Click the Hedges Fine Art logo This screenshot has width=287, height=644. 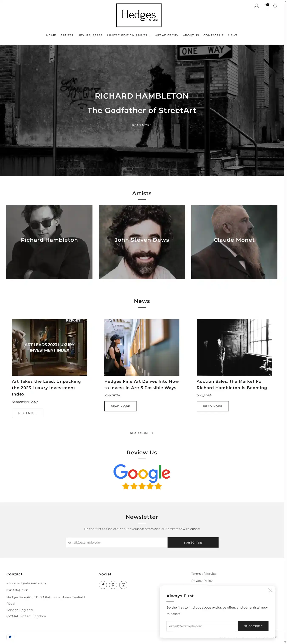point(139,15)
